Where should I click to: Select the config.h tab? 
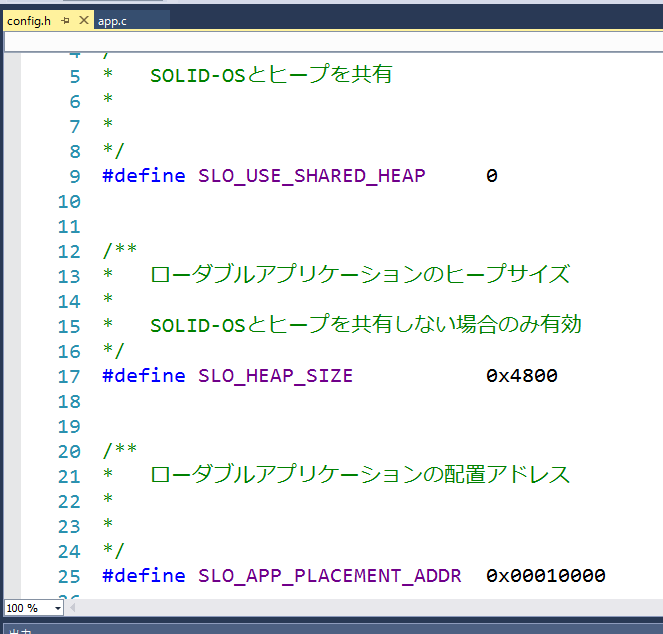(x=29, y=20)
